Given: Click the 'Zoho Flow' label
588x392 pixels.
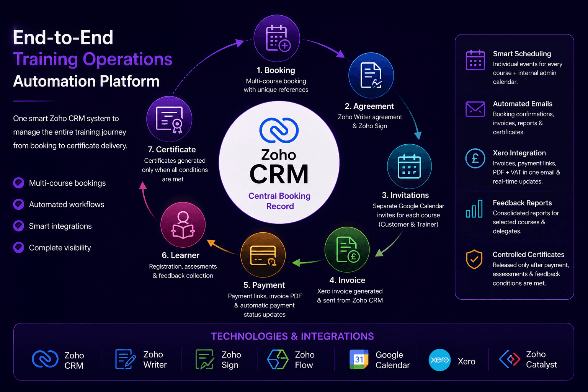Looking at the screenshot, I should click(x=304, y=360).
